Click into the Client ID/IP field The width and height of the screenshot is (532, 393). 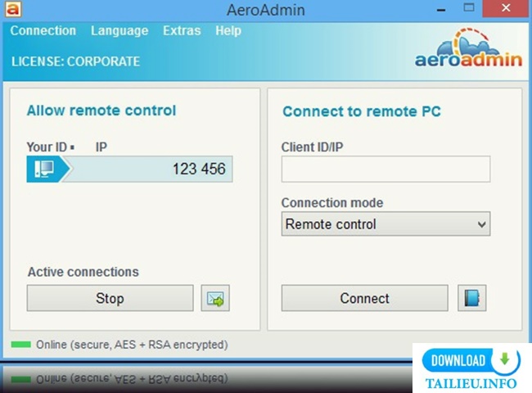coord(385,169)
